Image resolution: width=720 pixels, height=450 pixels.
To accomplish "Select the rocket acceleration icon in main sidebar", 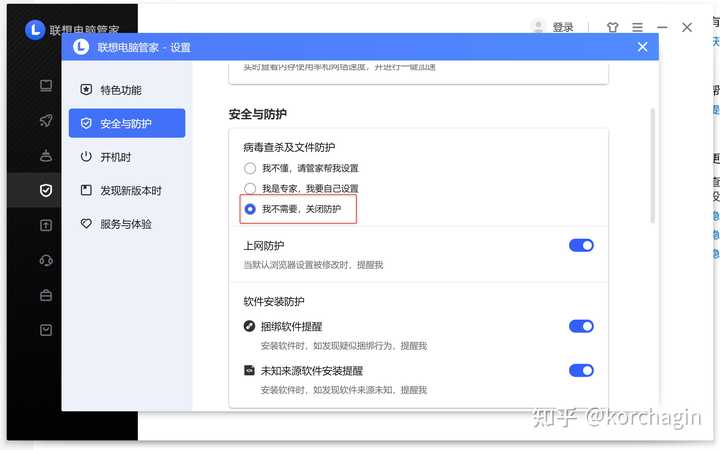I will 46,120.
